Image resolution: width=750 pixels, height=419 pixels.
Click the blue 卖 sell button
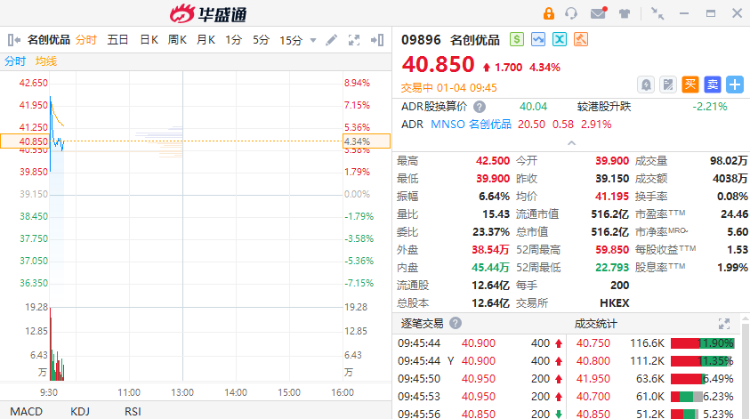(x=712, y=85)
